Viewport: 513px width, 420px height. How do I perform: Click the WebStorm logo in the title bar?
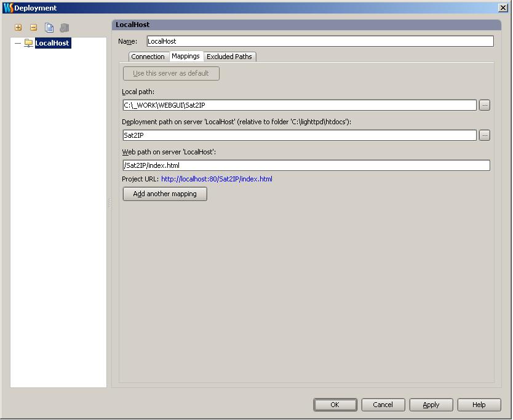pos(7,8)
